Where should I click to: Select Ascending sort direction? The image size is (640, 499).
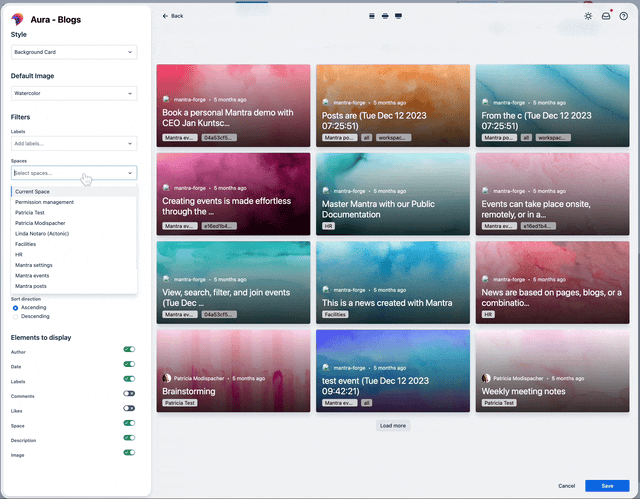(16, 308)
